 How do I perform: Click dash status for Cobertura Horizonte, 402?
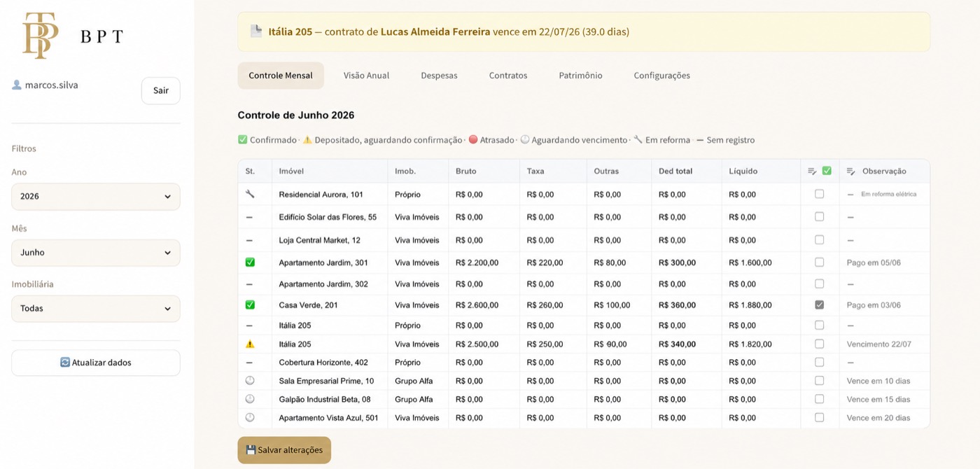(249, 363)
